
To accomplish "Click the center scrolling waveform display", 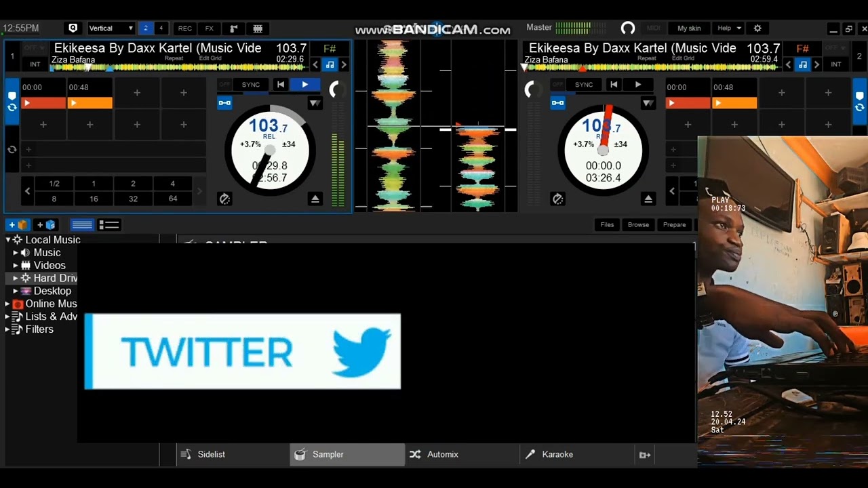I will coord(435,125).
